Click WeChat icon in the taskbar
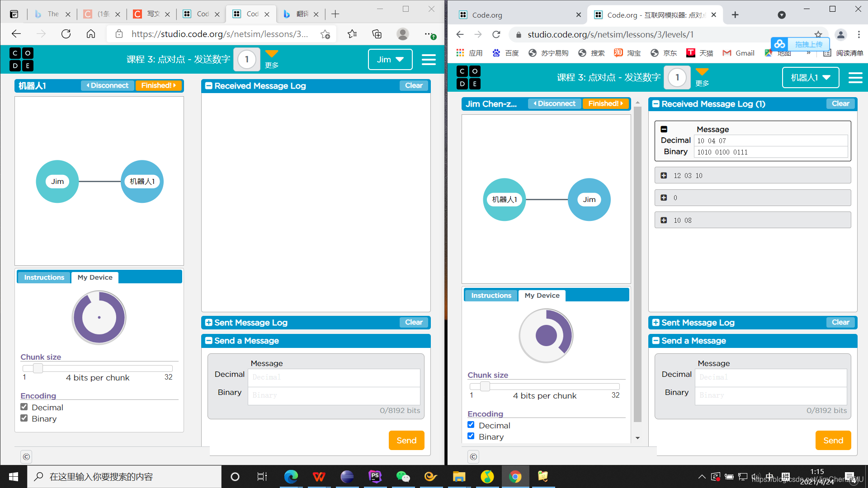Image resolution: width=868 pixels, height=488 pixels. 402,476
